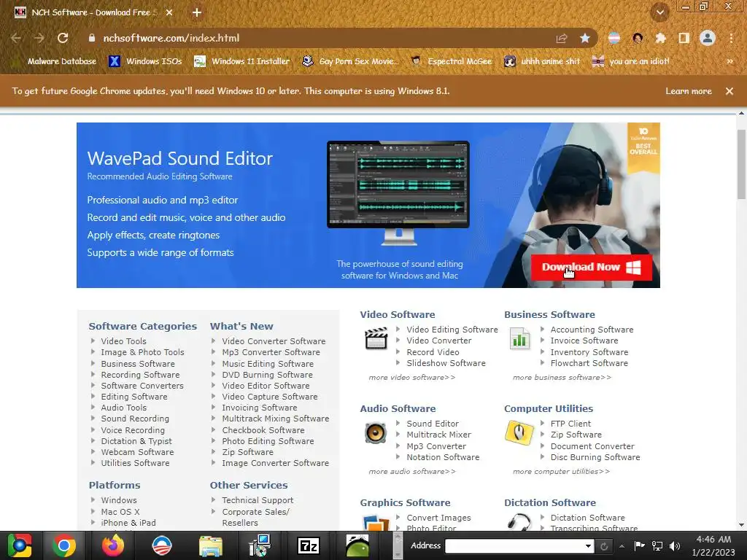Click the Business Software chart icon

point(519,338)
